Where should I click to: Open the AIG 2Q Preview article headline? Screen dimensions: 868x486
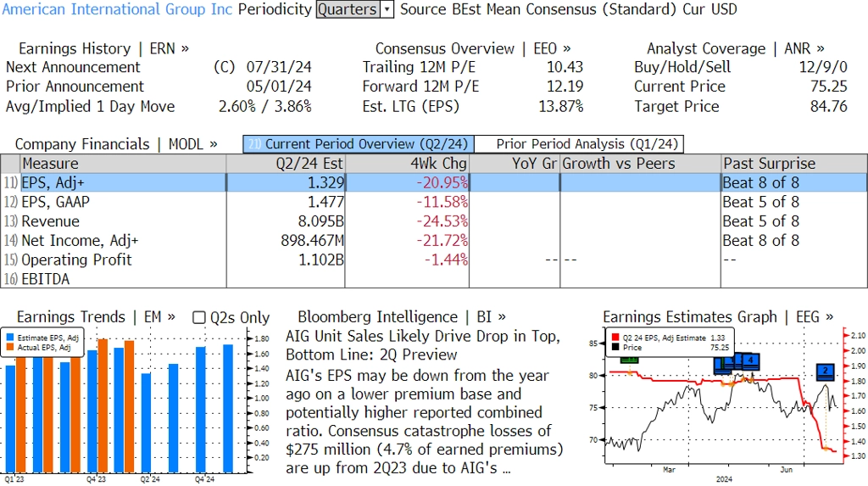[422, 345]
